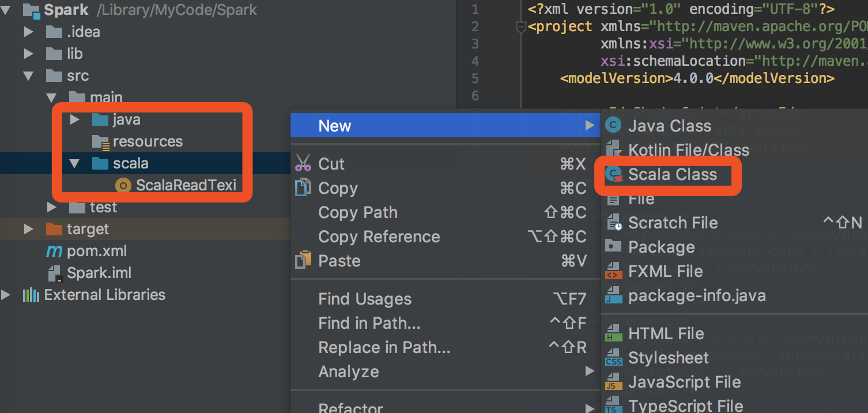Click the TypeScript File icon
This screenshot has width=868, height=413.
pyautogui.click(x=614, y=405)
